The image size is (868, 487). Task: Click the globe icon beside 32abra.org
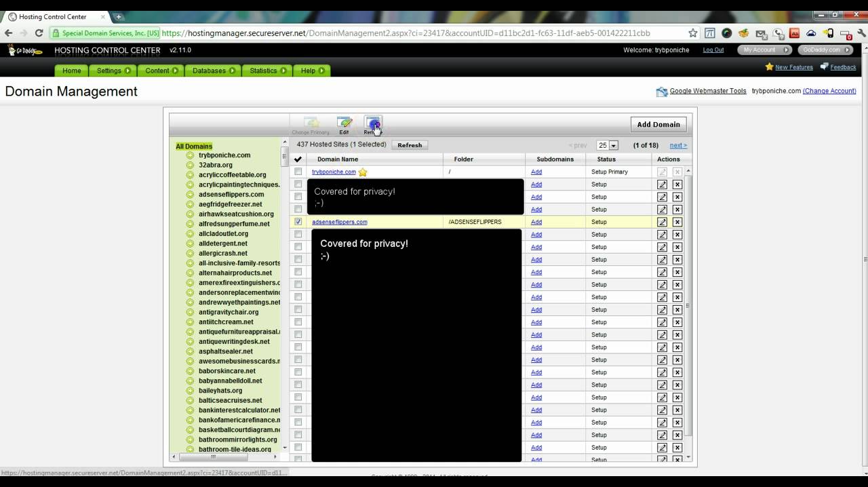(190, 165)
